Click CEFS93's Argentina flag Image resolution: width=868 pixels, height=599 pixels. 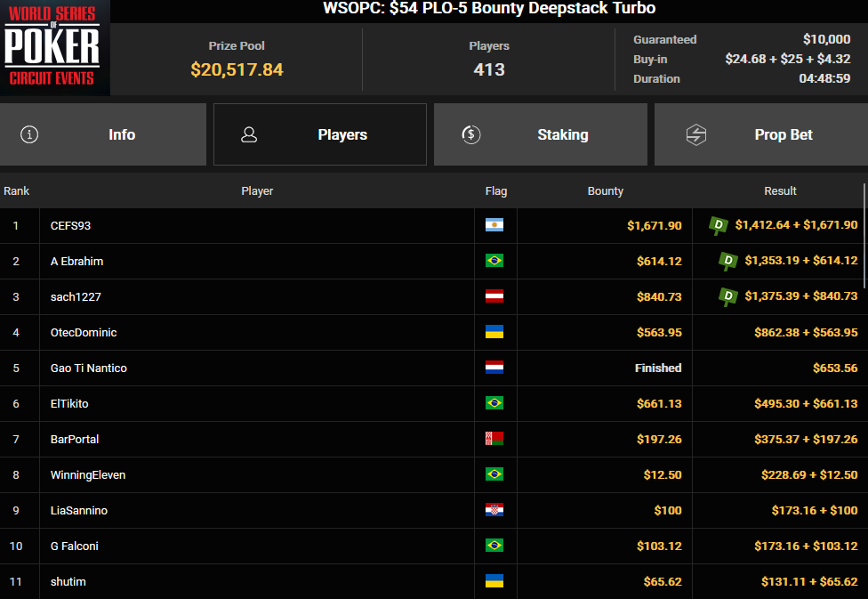[x=494, y=225]
